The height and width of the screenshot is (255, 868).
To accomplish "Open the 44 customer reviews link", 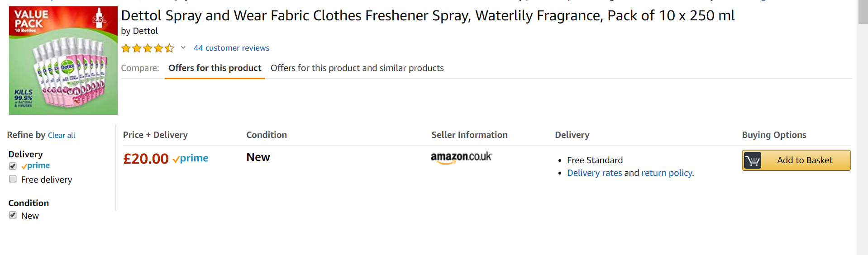I will tap(231, 48).
